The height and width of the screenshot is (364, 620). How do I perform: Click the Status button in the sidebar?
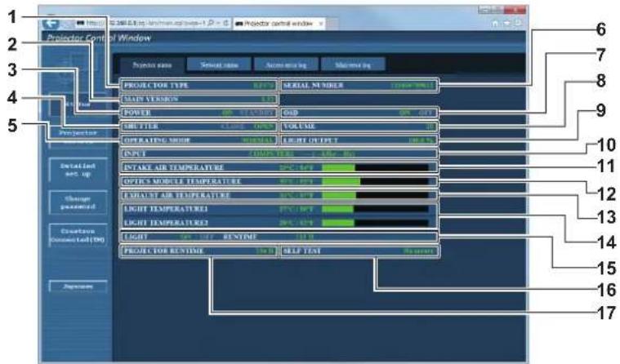pos(78,104)
